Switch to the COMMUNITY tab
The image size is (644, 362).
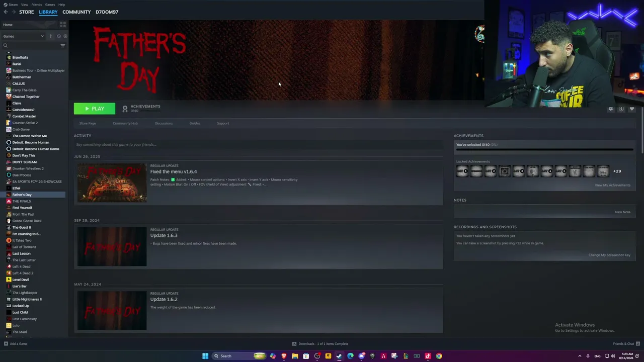(76, 12)
